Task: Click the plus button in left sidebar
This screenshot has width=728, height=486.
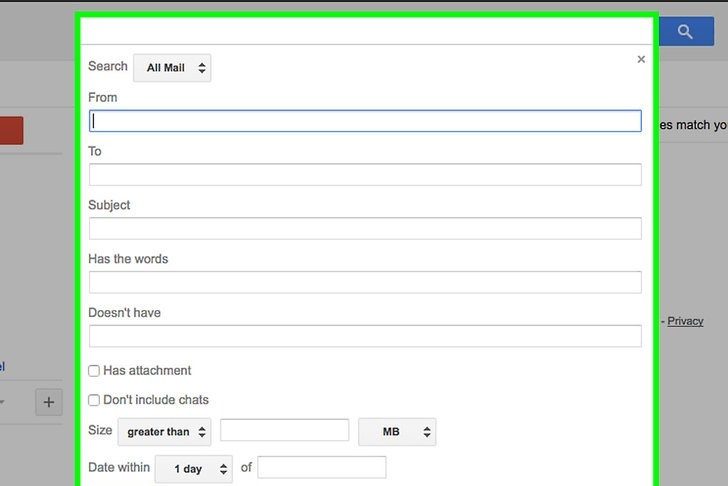Action: [x=49, y=402]
